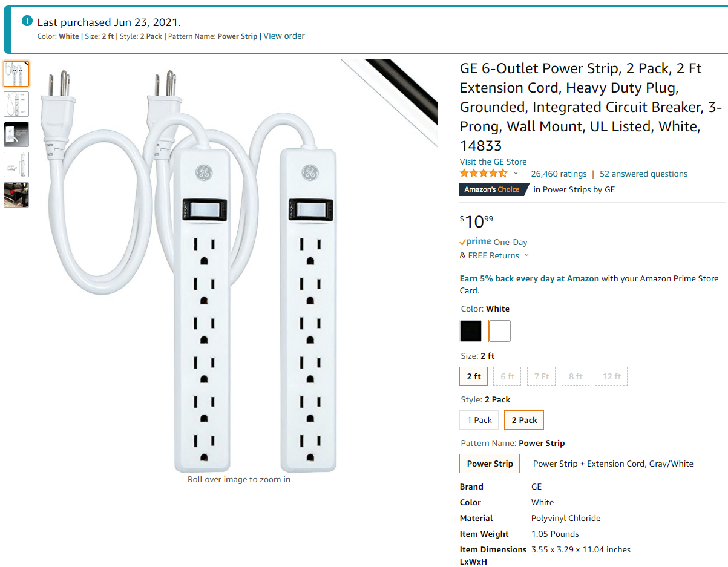
Task: Pick the black color swatch
Action: pos(471,331)
